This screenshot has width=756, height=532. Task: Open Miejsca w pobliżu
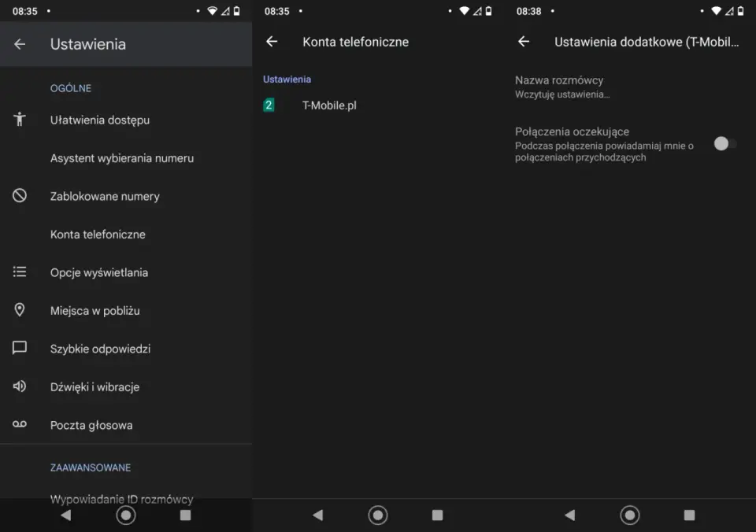point(126,310)
